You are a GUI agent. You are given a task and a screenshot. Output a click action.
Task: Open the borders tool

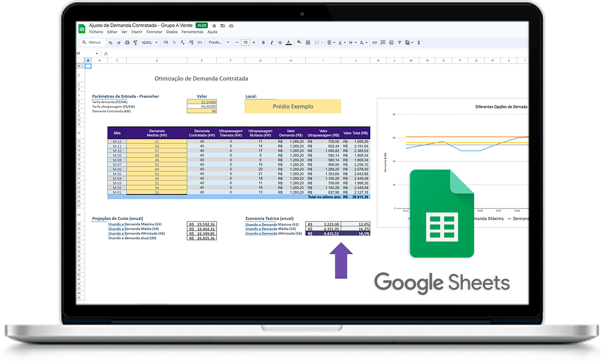pos(308,43)
